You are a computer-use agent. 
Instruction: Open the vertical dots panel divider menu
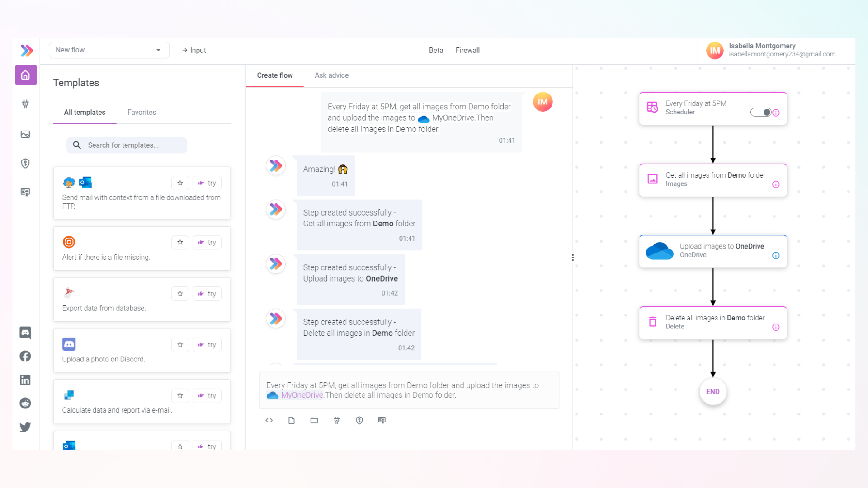[573, 258]
